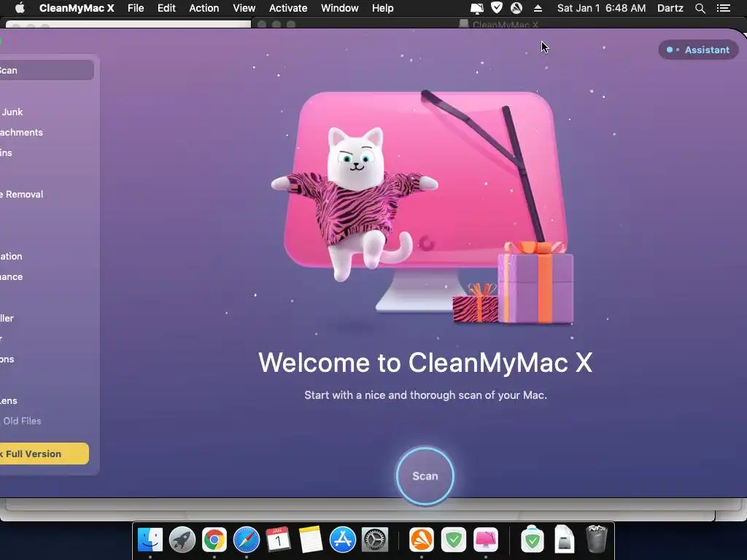Start the scan with the round Scan button
This screenshot has height=560, width=747.
(x=425, y=475)
